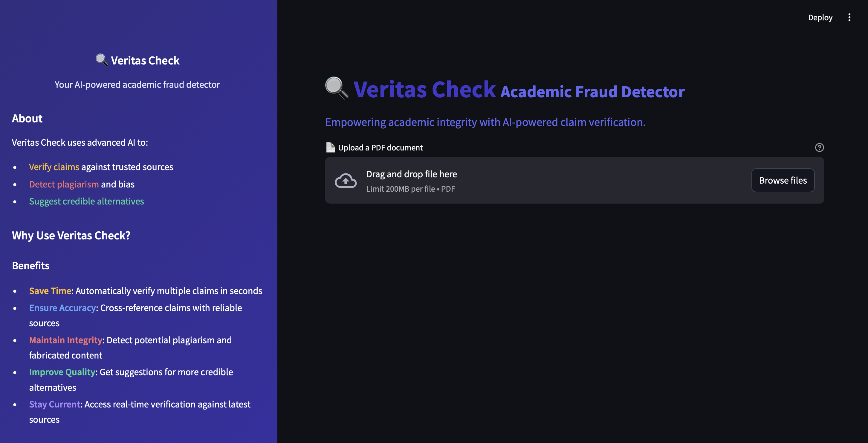Click the Upload a PDF document label
The height and width of the screenshot is (443, 868).
tap(380, 148)
